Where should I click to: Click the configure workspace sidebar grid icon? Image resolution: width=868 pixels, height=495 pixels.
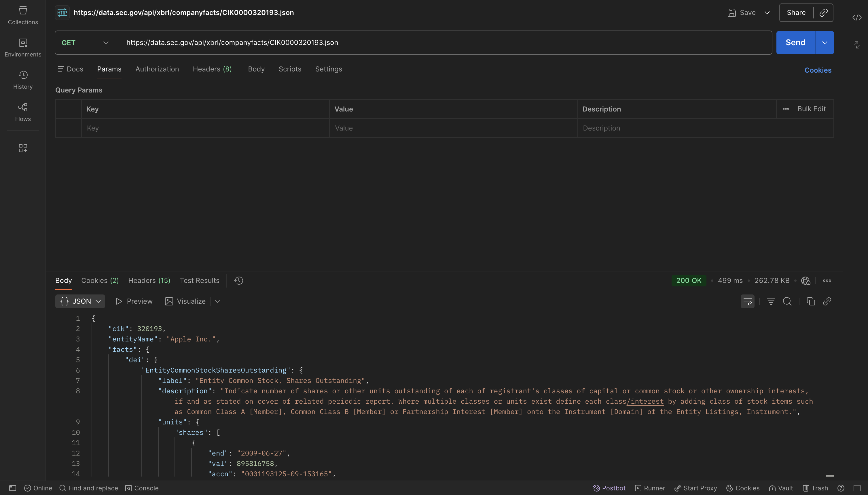coord(23,148)
